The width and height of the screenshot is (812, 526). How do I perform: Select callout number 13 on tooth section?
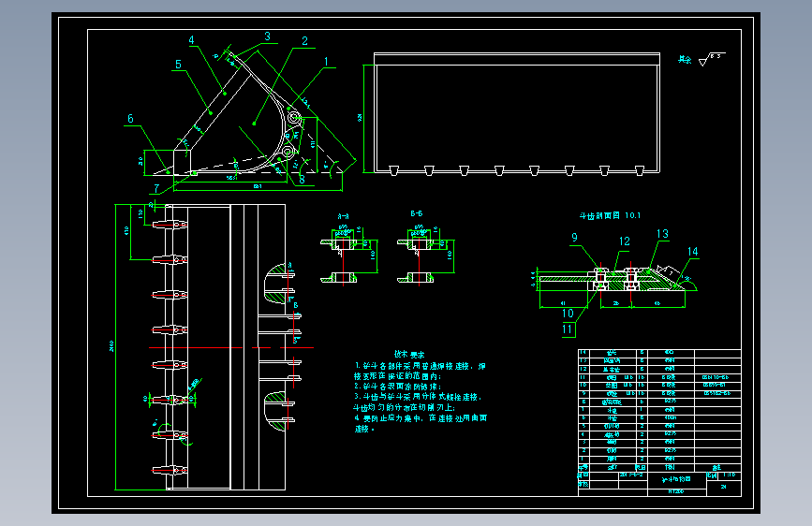pyautogui.click(x=662, y=234)
